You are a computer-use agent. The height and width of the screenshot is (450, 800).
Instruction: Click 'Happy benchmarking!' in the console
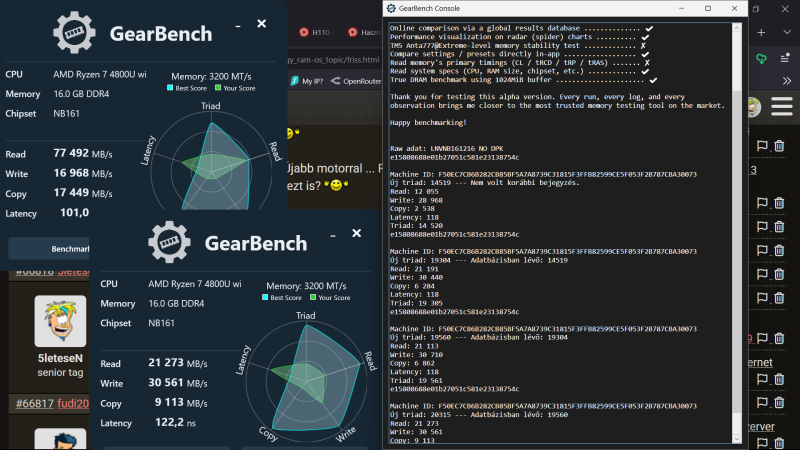point(428,122)
